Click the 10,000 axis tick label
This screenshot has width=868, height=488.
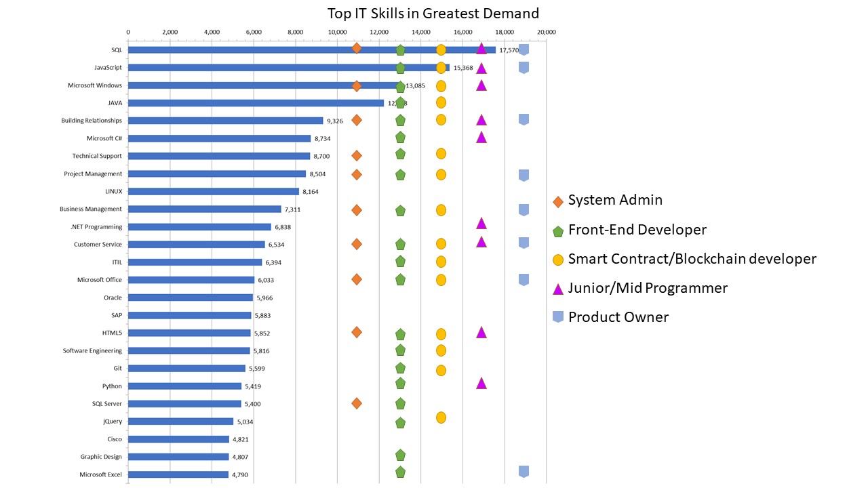pyautogui.click(x=337, y=32)
